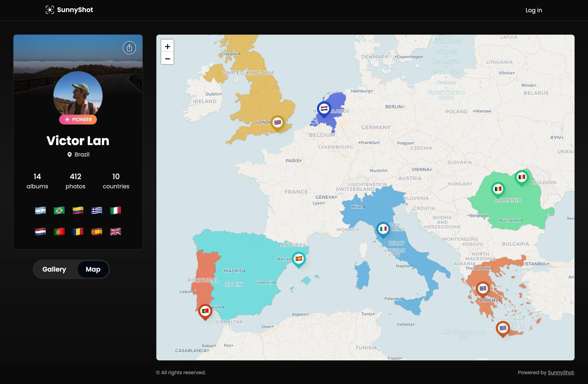Click the Gallery toggle button
The width and height of the screenshot is (588, 384).
[x=54, y=269]
